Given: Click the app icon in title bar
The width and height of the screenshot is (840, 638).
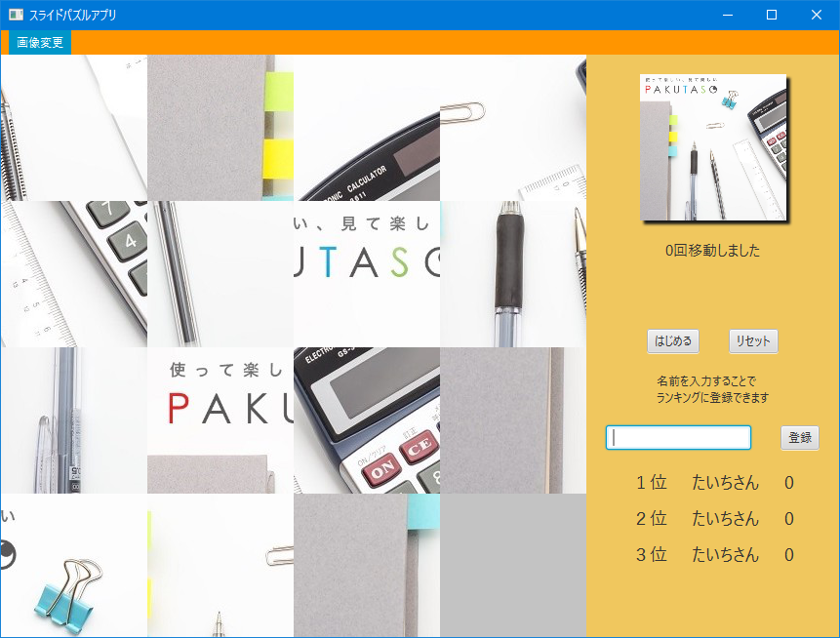Looking at the screenshot, I should (x=16, y=15).
